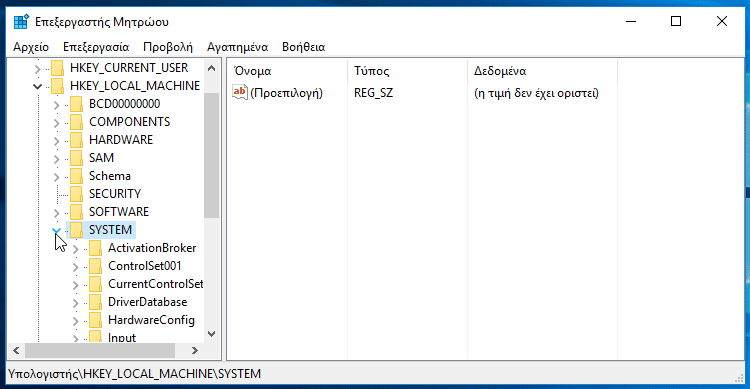Expand the HARDWARE key
This screenshot has width=750, height=389.
[x=56, y=141]
